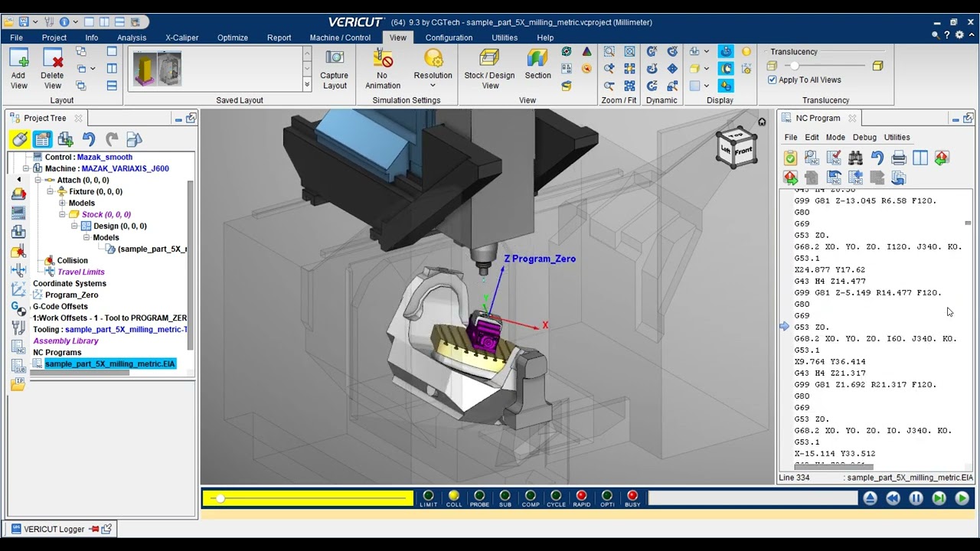980x551 pixels.
Task: Select sample_part_5X_milling_metric.EIA in NC Programs
Action: click(x=109, y=364)
